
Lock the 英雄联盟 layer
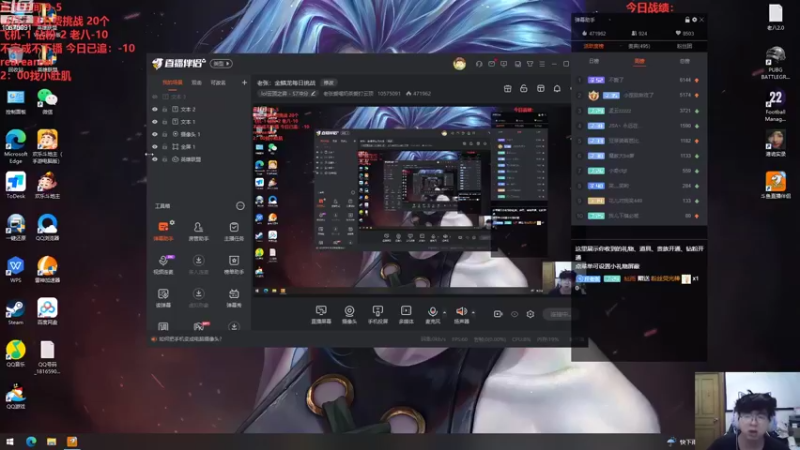(x=165, y=159)
